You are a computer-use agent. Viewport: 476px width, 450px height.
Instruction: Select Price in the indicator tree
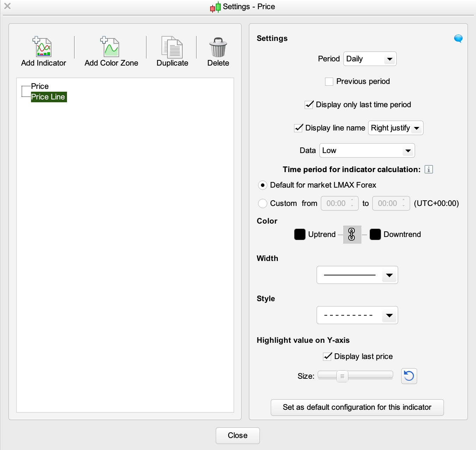40,86
